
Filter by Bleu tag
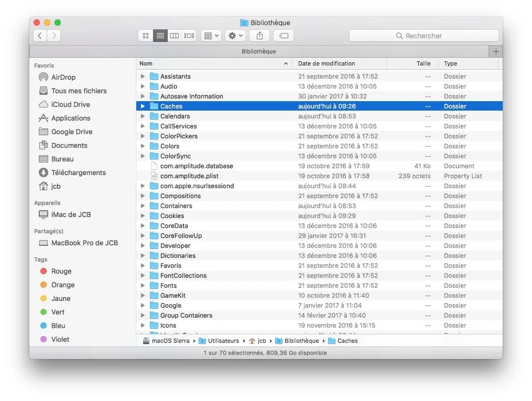(x=52, y=326)
